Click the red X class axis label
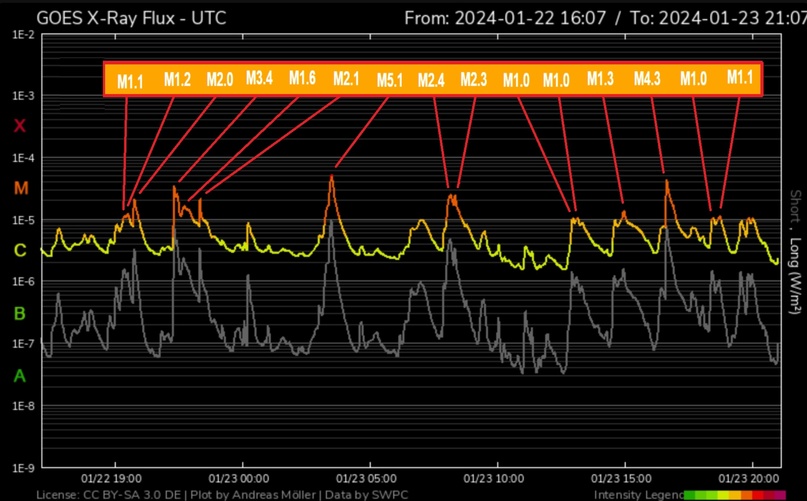The image size is (807, 501). [x=18, y=125]
